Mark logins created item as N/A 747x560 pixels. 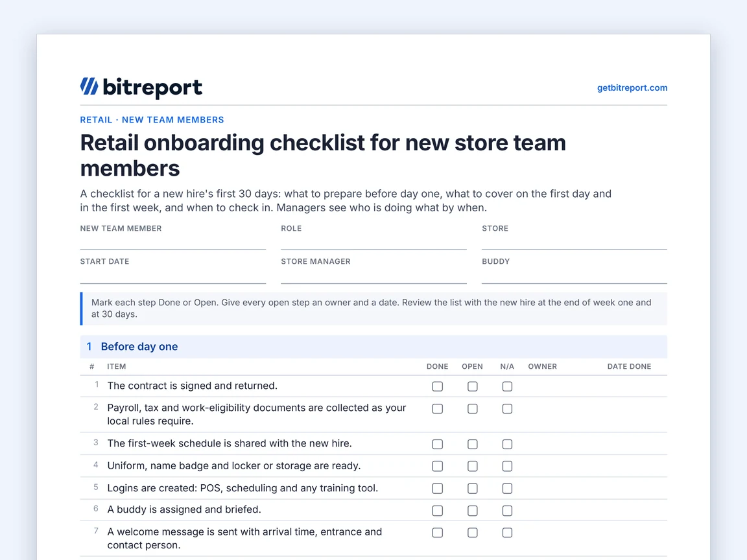tap(507, 488)
